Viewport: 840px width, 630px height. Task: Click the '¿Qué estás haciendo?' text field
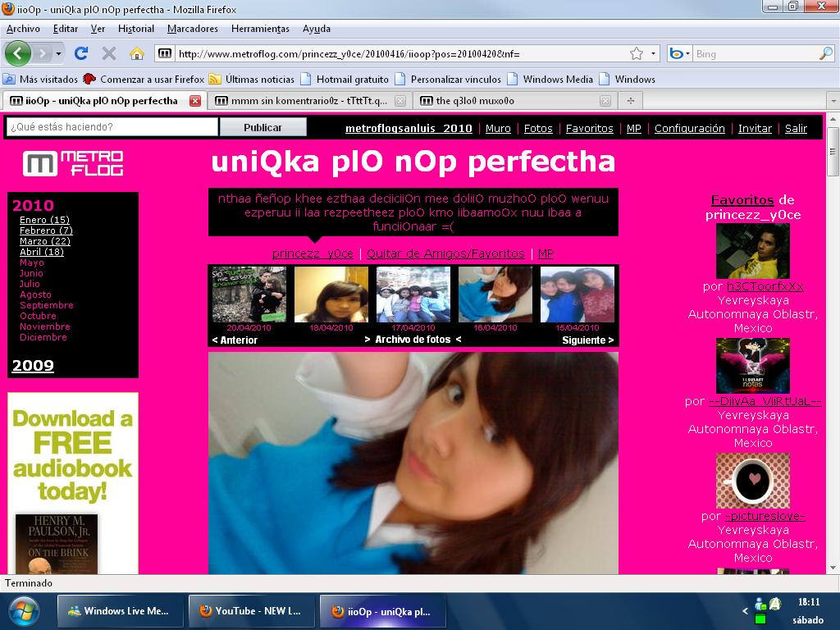pos(112,127)
